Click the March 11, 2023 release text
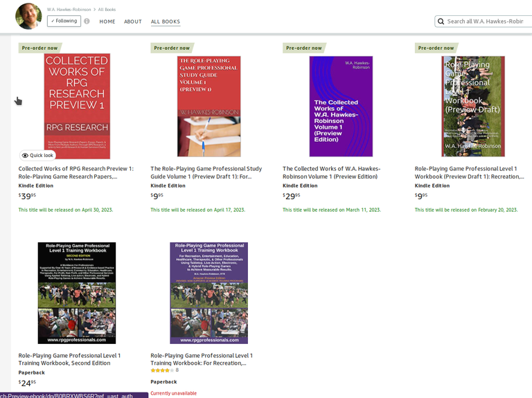Screen dimensions: 532x398 [x=332, y=210]
